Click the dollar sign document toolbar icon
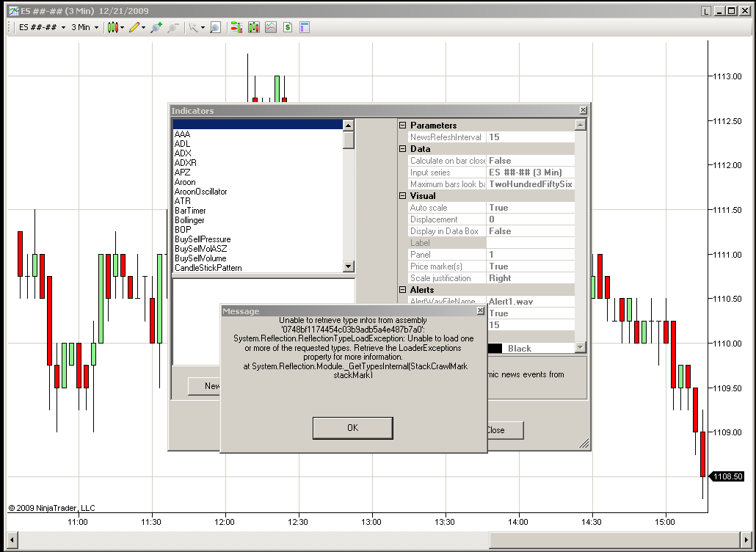This screenshot has width=756, height=552. coord(288,27)
